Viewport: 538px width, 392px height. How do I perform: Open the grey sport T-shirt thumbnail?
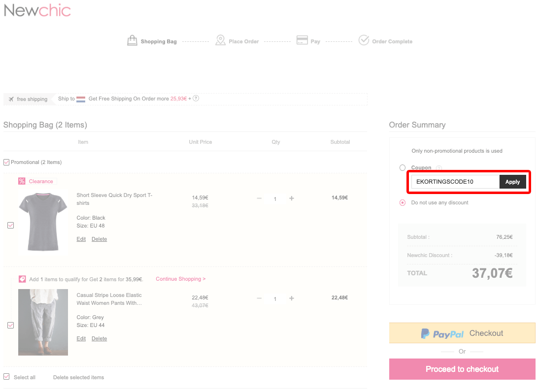43,221
